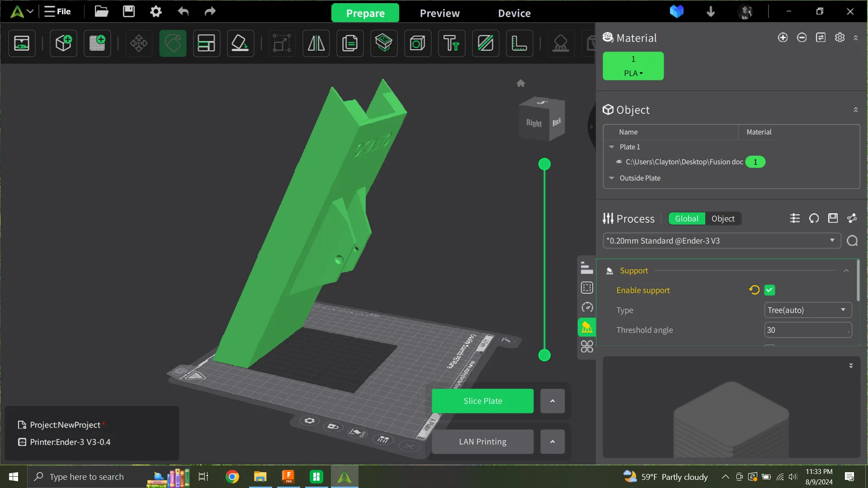Image resolution: width=868 pixels, height=488 pixels.
Task: Open the support Type Tree(auto) dropdown
Action: tap(807, 310)
